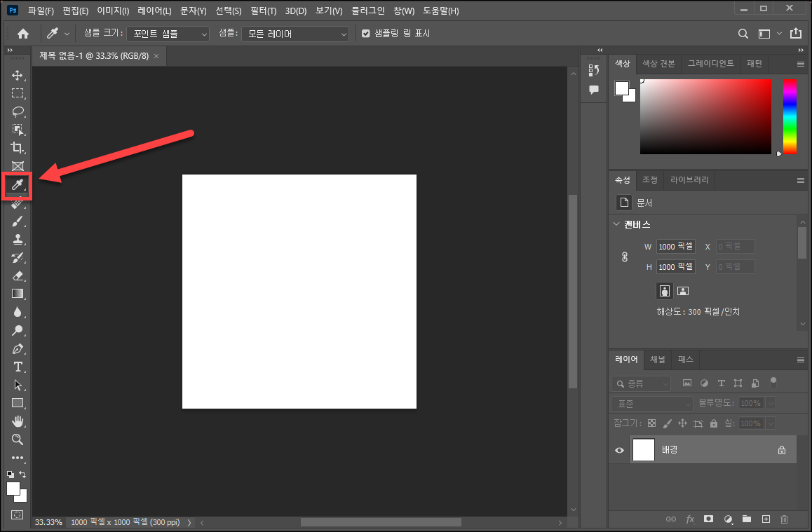Select the Path Selection tool
This screenshot has height=532, width=812.
(x=18, y=385)
